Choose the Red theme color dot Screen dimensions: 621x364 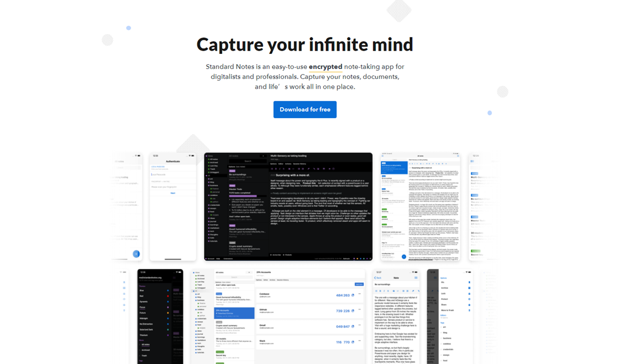[x=168, y=296]
